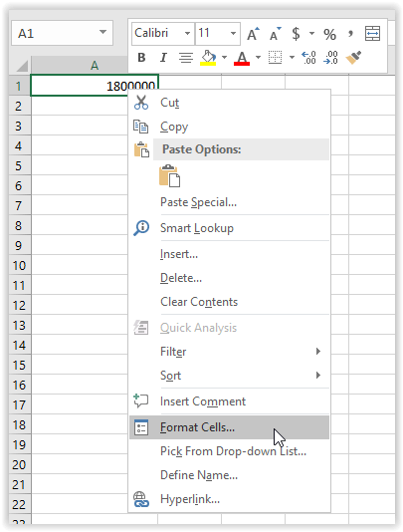Apply red font color

(242, 58)
